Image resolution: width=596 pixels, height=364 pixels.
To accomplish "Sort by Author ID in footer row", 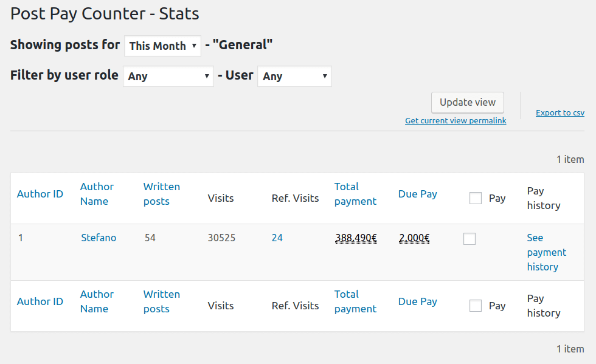I will 40,301.
